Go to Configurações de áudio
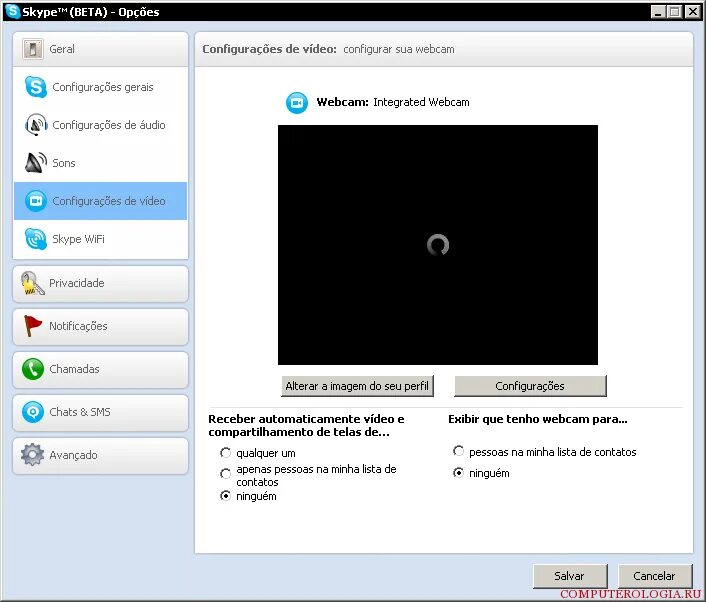This screenshot has height=602, width=706. (100, 125)
